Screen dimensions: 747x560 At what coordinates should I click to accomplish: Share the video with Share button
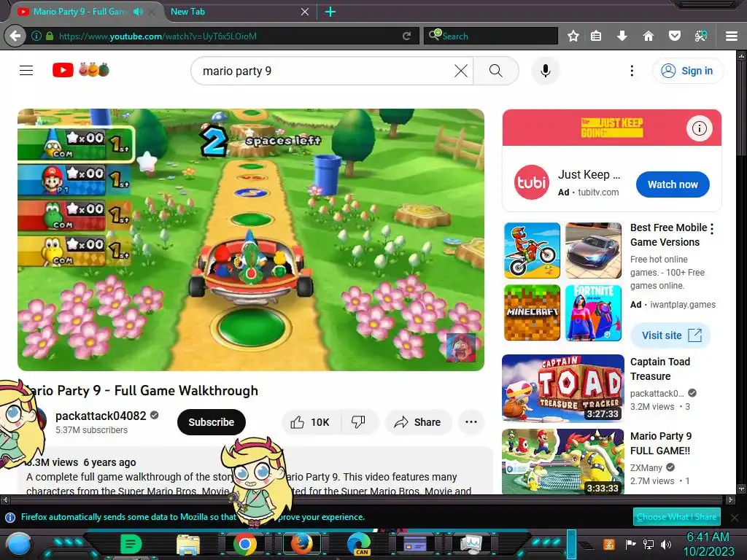pos(418,422)
